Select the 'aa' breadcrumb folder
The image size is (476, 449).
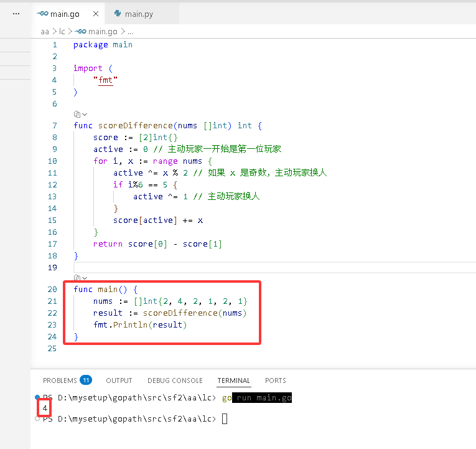(45, 32)
